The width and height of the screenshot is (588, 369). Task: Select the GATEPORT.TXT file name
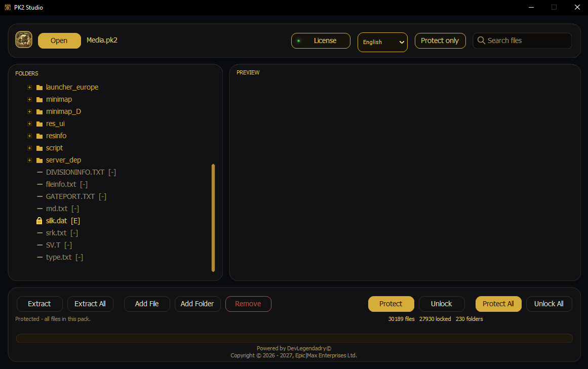[x=70, y=197]
